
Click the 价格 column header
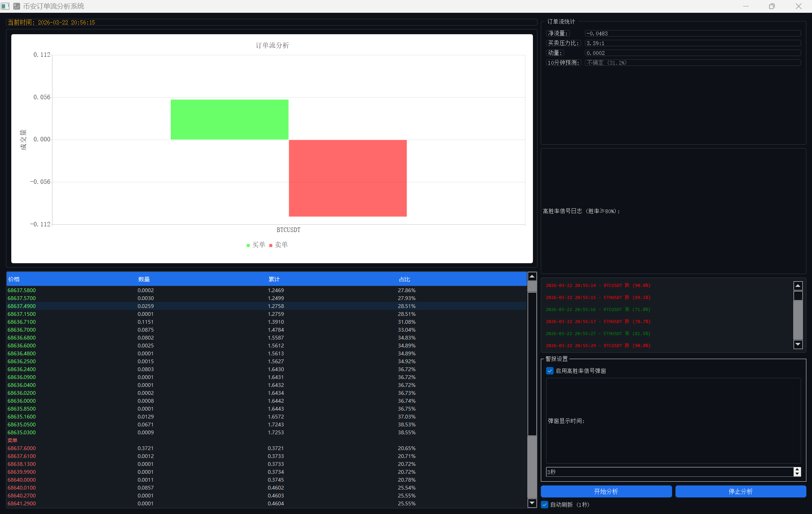click(x=14, y=279)
